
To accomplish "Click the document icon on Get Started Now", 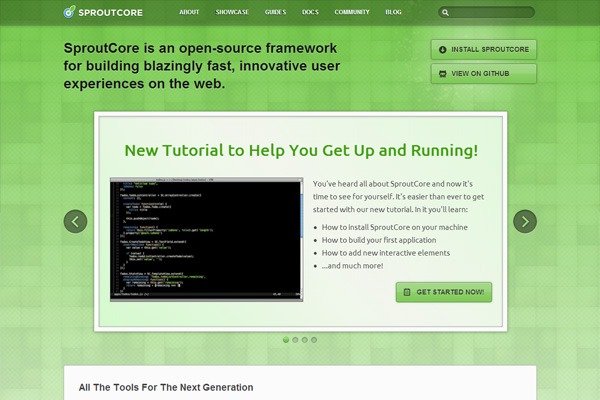I will coord(407,292).
